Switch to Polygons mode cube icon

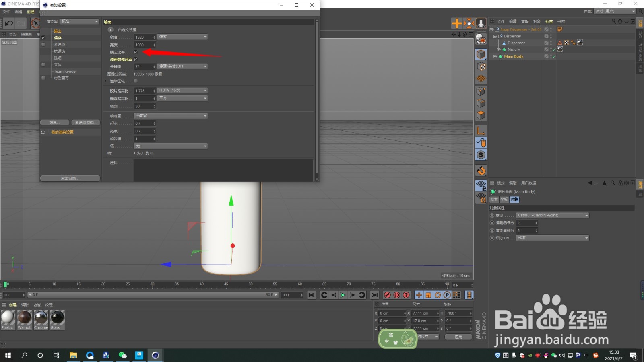pyautogui.click(x=481, y=115)
